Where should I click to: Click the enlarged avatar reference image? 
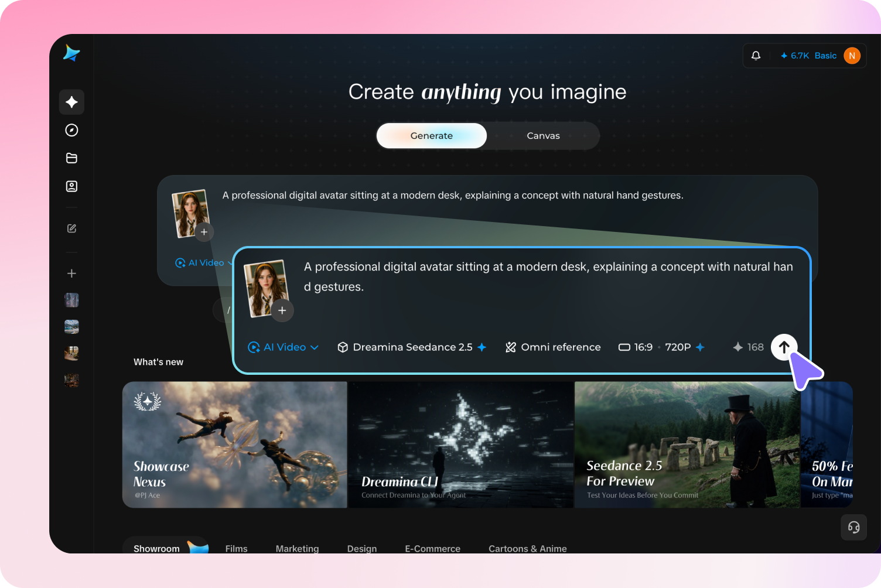pyautogui.click(x=267, y=288)
